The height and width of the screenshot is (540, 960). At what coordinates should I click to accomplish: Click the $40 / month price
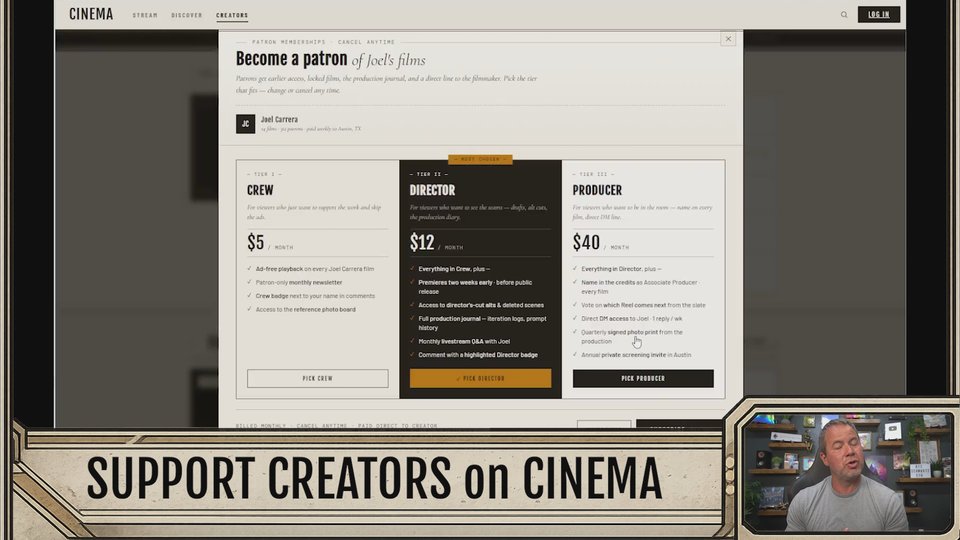(601, 243)
